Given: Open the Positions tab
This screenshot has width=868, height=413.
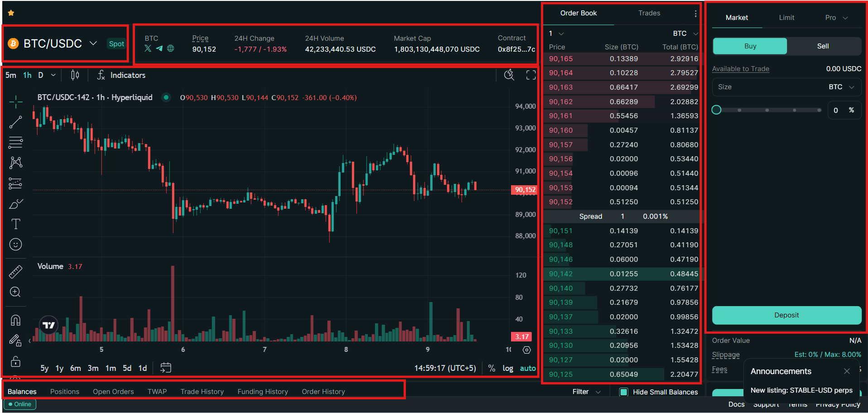Looking at the screenshot, I should pyautogui.click(x=64, y=391).
